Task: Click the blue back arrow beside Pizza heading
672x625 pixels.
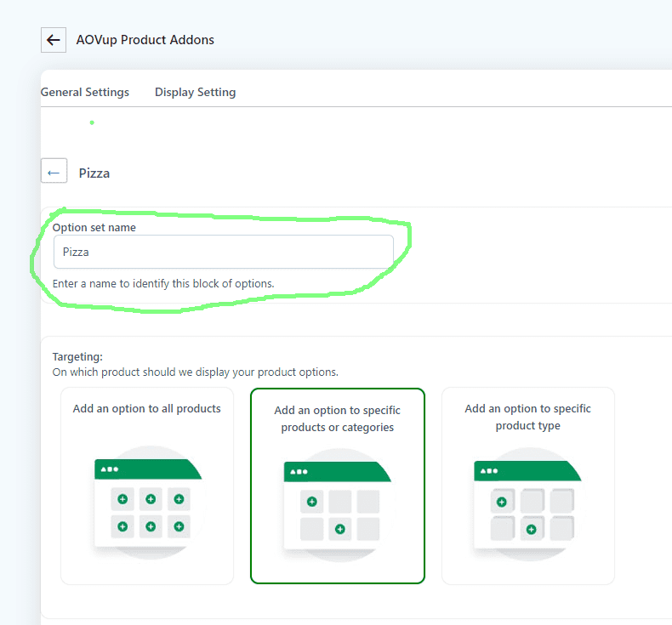Action: tap(54, 171)
